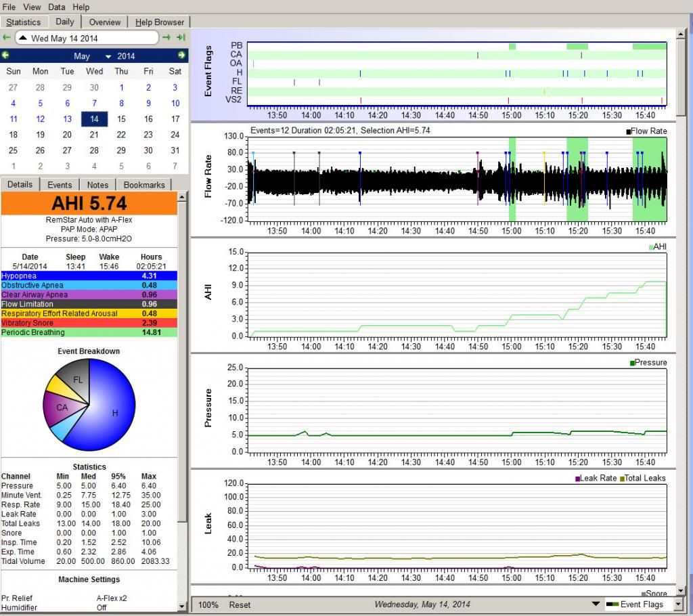The width and height of the screenshot is (693, 616).
Task: Select May 1 in the calendar
Action: [122, 87]
